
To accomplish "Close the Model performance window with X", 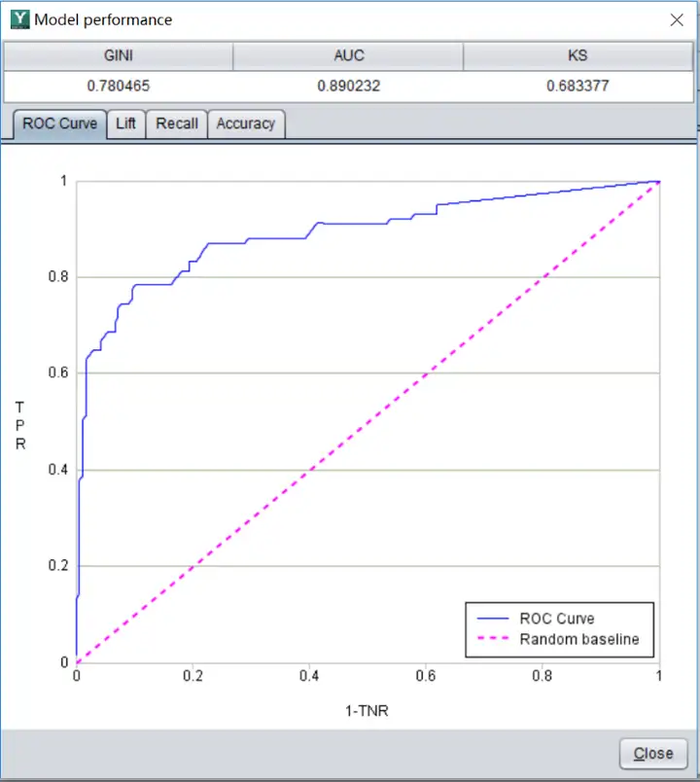I will (677, 20).
